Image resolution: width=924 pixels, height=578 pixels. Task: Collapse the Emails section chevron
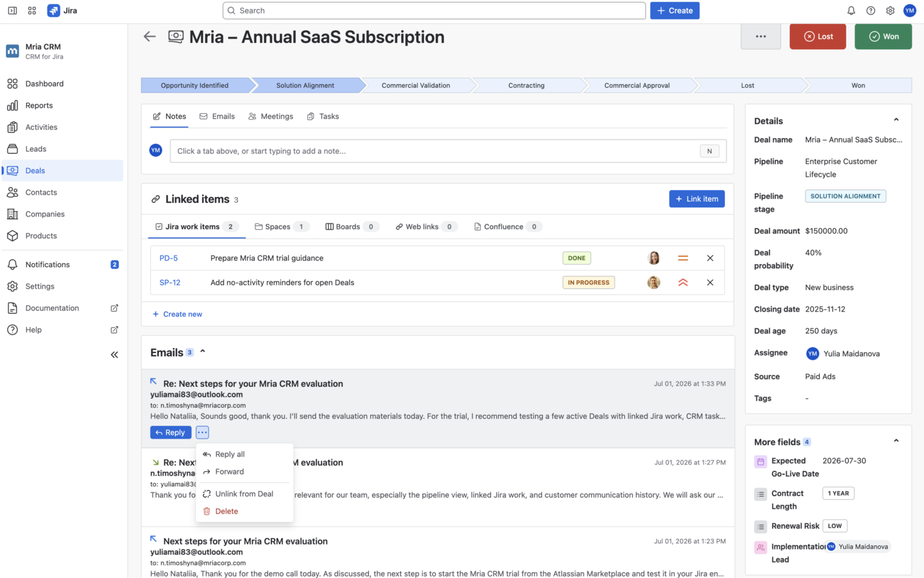pos(203,351)
